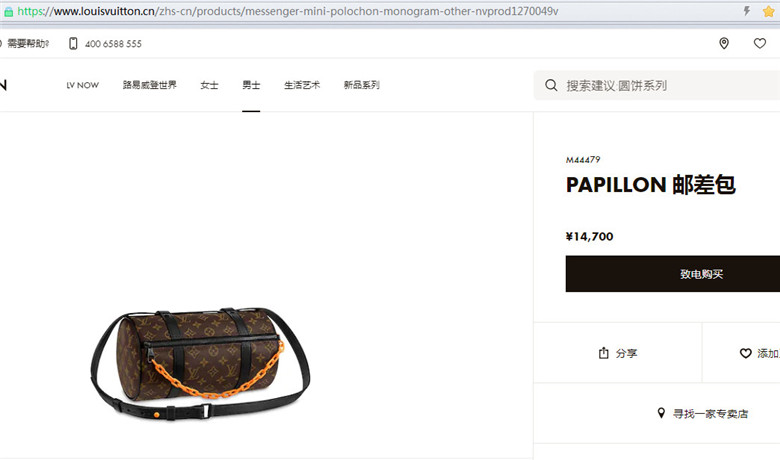Image resolution: width=780 pixels, height=460 pixels.
Task: Open the 新品系列 menu
Action: [362, 85]
